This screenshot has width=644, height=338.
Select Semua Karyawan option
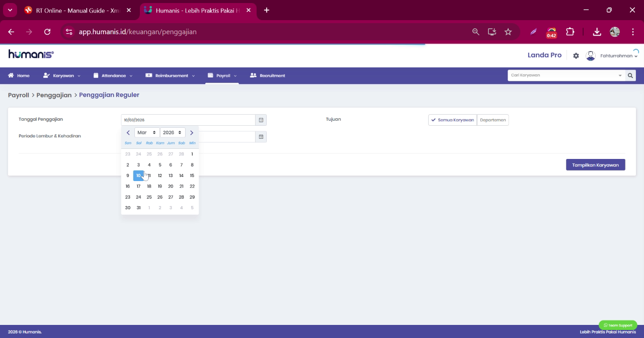point(453,120)
